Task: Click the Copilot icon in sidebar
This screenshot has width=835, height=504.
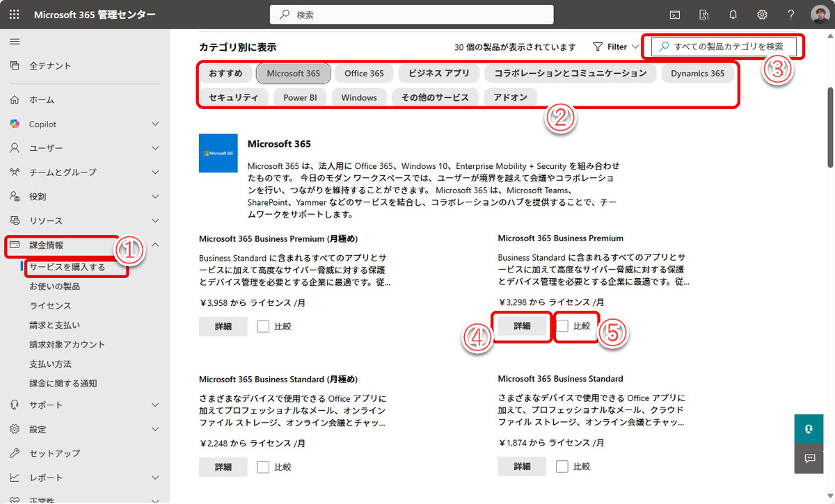Action: (15, 124)
